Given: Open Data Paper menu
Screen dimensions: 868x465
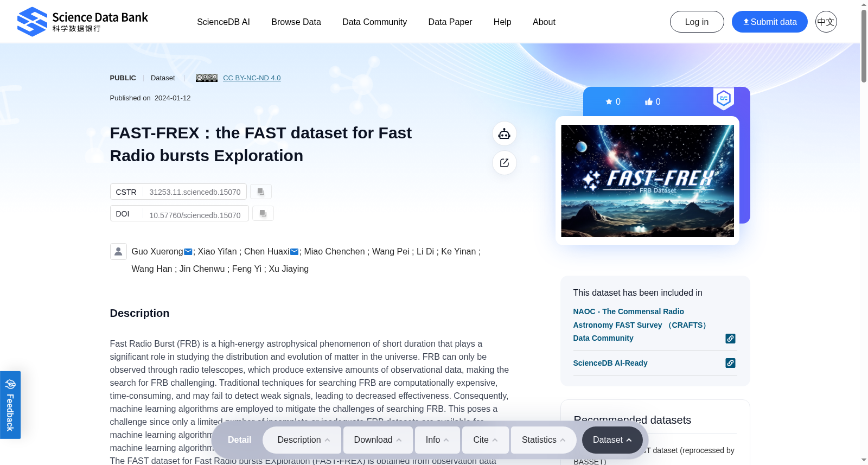Looking at the screenshot, I should click(450, 22).
